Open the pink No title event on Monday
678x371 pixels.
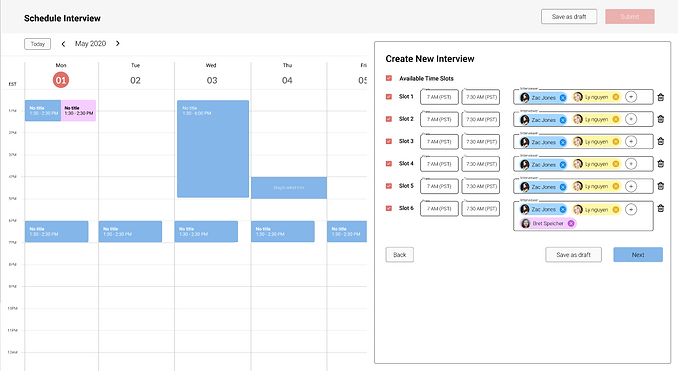tap(79, 110)
